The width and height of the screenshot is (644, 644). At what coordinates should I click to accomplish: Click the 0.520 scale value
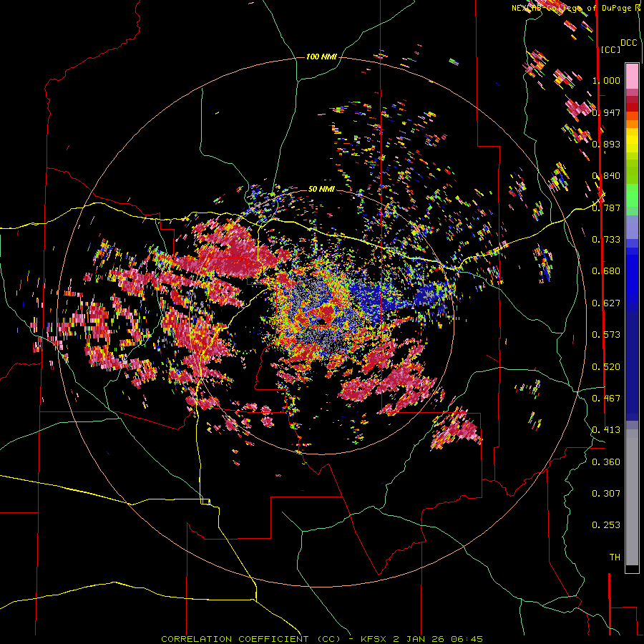coord(606,366)
